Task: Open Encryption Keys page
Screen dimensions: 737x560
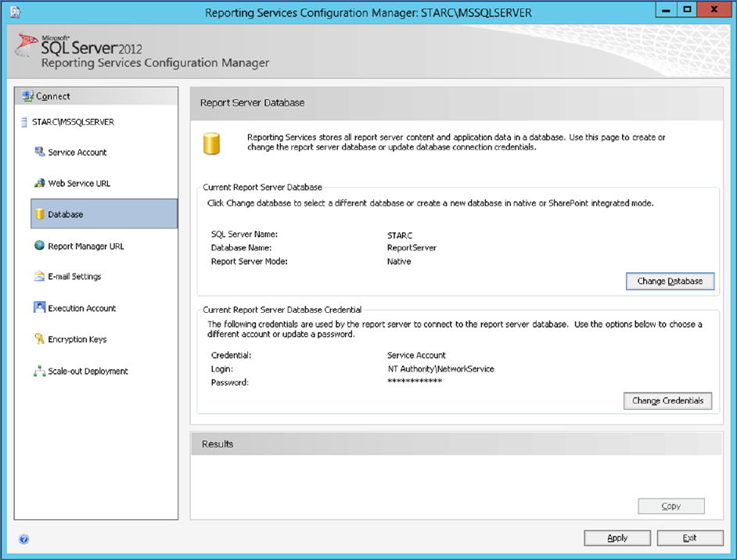Action: 77,339
